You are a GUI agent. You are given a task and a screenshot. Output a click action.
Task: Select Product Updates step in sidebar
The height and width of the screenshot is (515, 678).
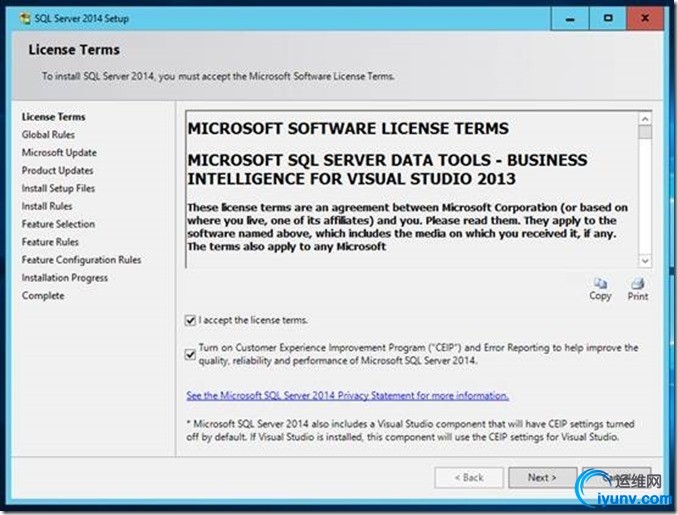[58, 170]
